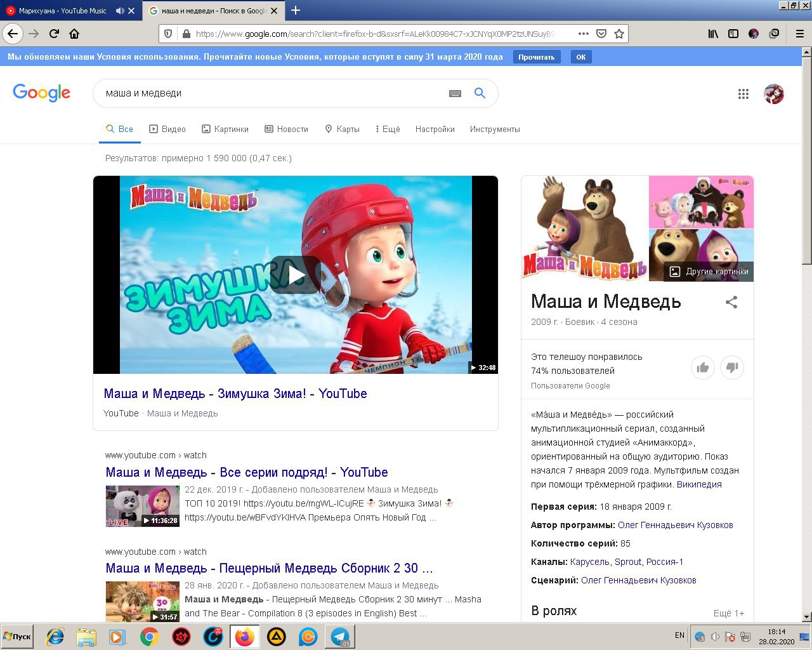Select the маша и медведи Google search tab

(x=213, y=11)
